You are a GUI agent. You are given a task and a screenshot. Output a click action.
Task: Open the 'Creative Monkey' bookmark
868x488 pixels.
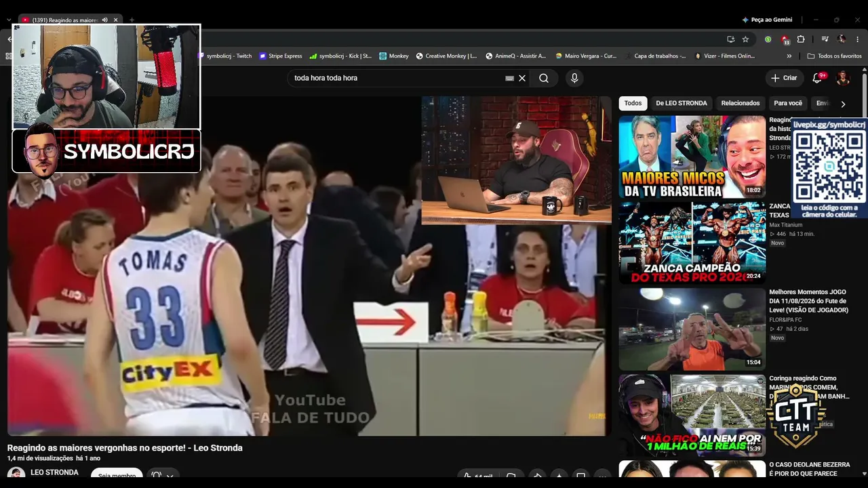coord(446,56)
